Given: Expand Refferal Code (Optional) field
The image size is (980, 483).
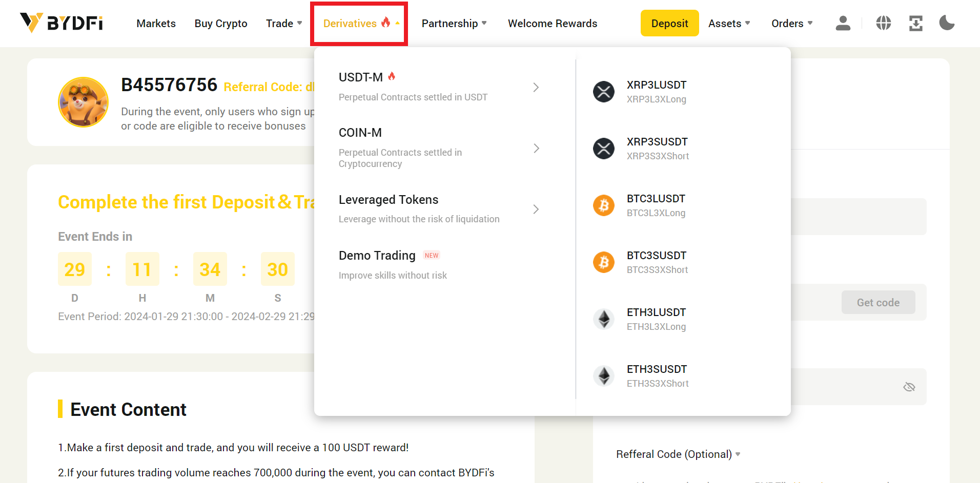Looking at the screenshot, I should coord(678,454).
